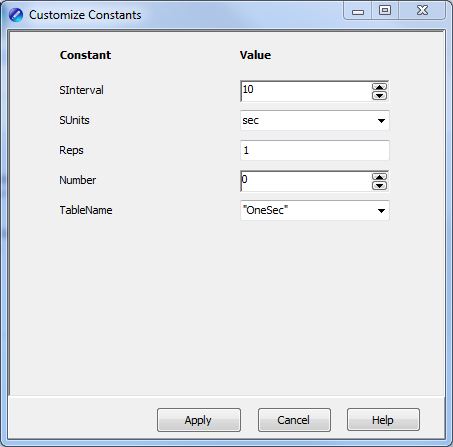Maximize the Customize Constants window

[385, 10]
